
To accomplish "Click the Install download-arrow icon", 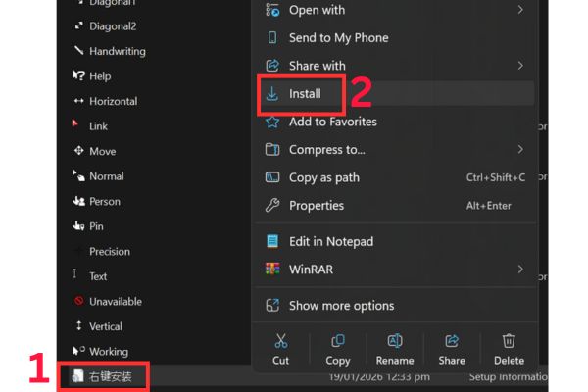I will coord(272,94).
